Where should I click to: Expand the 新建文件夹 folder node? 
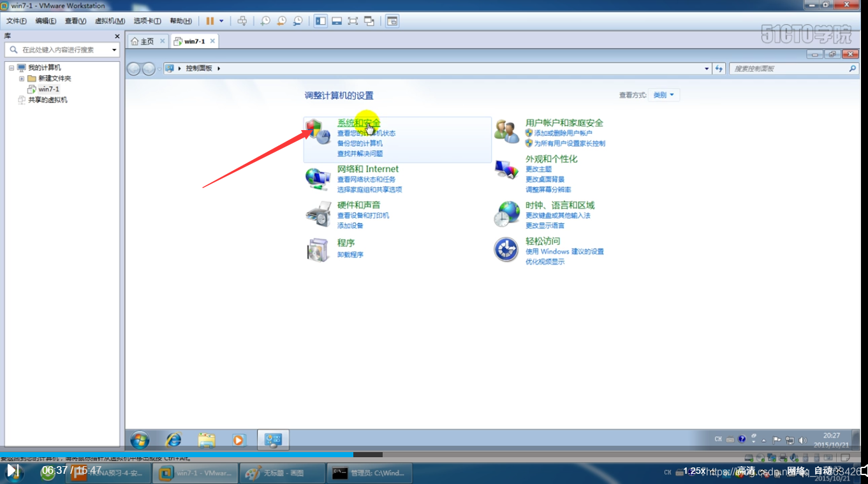[x=22, y=78]
